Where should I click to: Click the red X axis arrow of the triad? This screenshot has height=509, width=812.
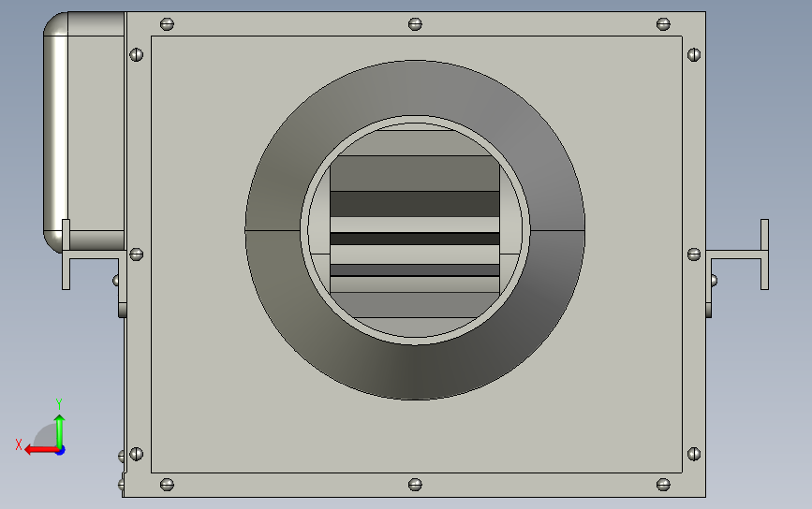(x=40, y=450)
